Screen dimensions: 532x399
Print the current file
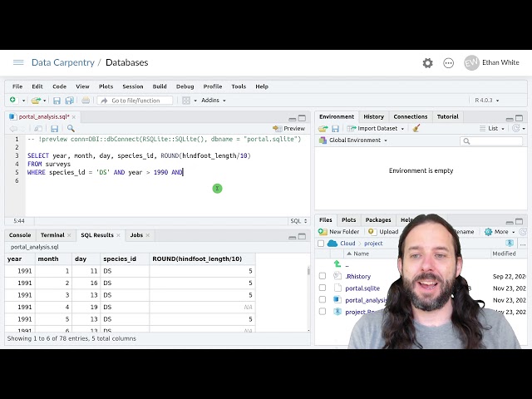click(86, 101)
